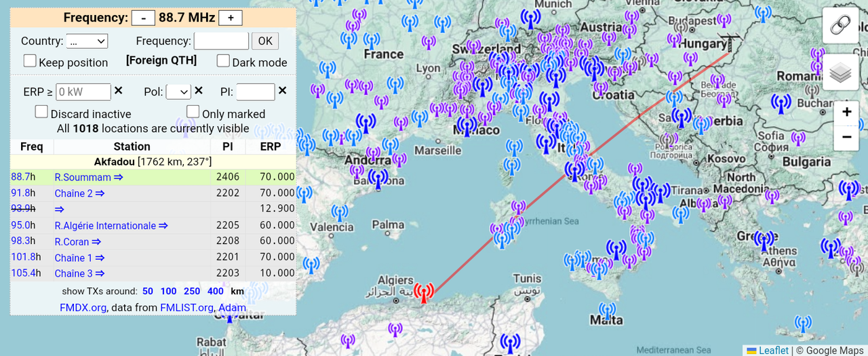Click the blue transmitter marker near Bucharest
Screen dimensions: 868x356
point(781,103)
